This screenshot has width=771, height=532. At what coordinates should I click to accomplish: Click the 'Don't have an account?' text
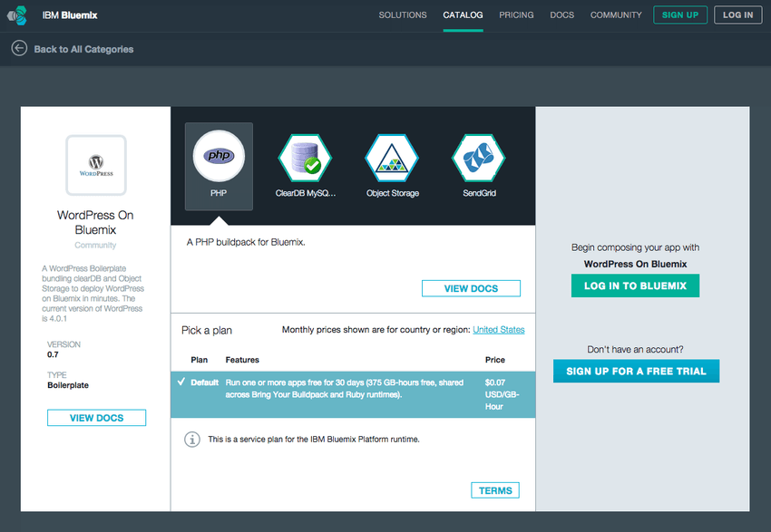point(635,349)
